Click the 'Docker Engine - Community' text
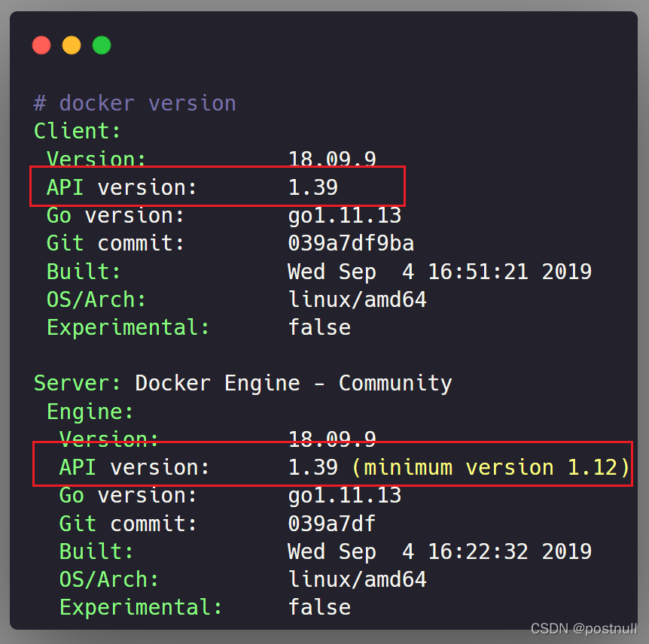The width and height of the screenshot is (649, 644). tap(294, 383)
